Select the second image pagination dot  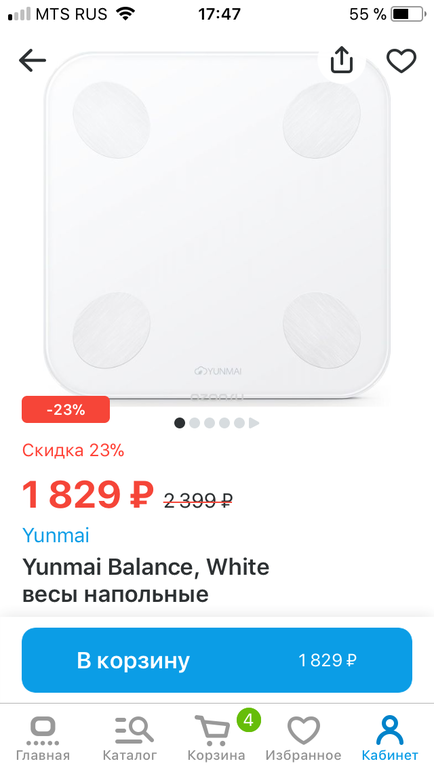194,423
